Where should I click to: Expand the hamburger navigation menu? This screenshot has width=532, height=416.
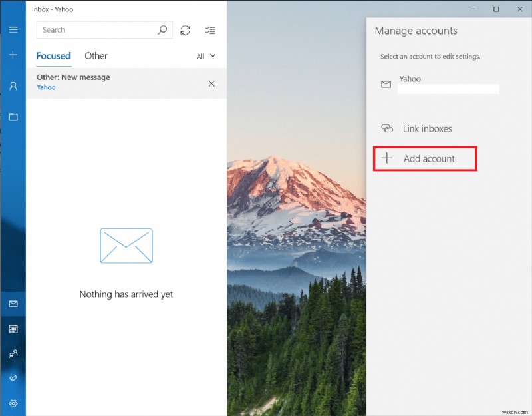coord(13,29)
